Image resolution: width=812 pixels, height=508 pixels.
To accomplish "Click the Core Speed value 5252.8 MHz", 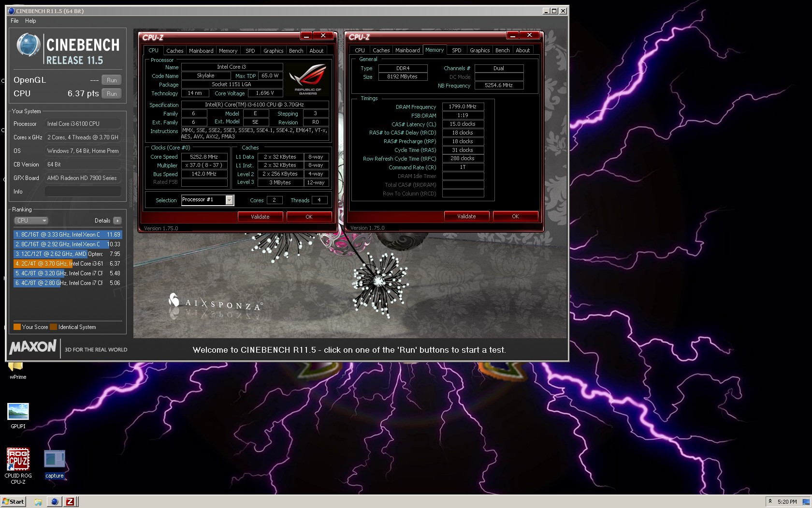I will coord(204,157).
